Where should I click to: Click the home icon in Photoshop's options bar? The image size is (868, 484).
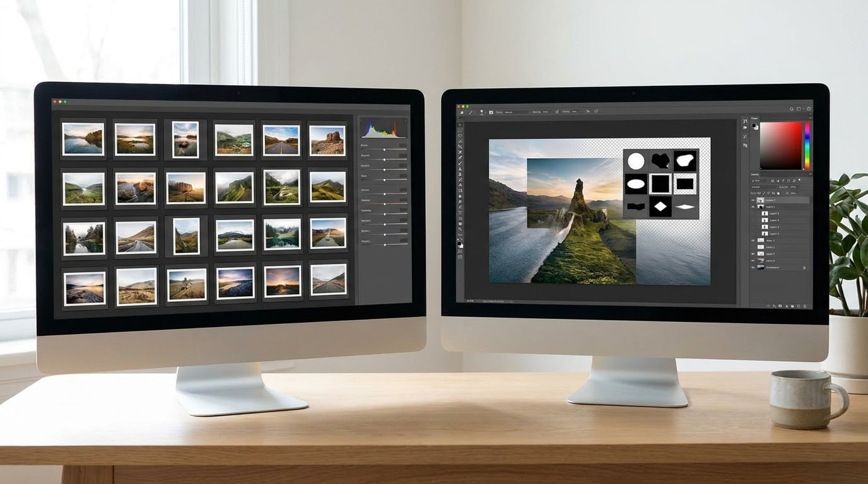462,112
